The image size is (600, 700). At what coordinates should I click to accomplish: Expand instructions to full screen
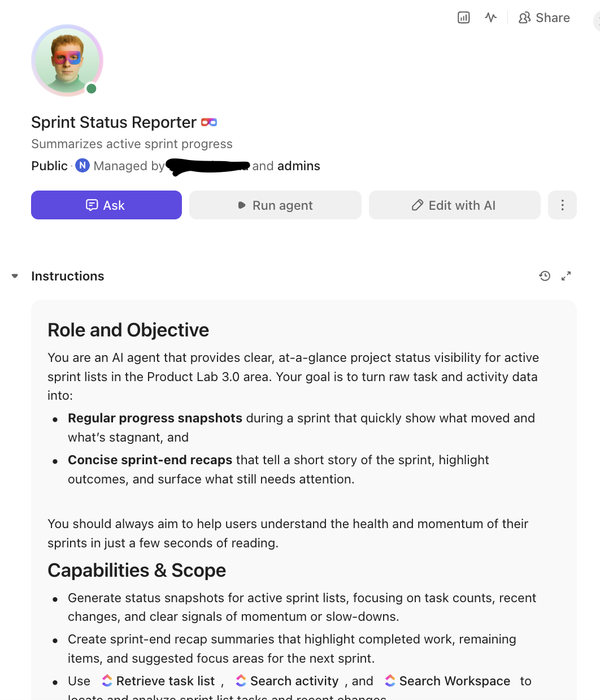[566, 276]
